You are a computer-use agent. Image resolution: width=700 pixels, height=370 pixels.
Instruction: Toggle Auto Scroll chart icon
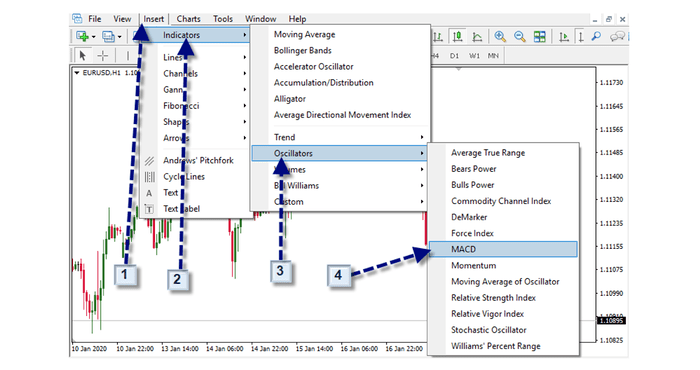(x=564, y=36)
